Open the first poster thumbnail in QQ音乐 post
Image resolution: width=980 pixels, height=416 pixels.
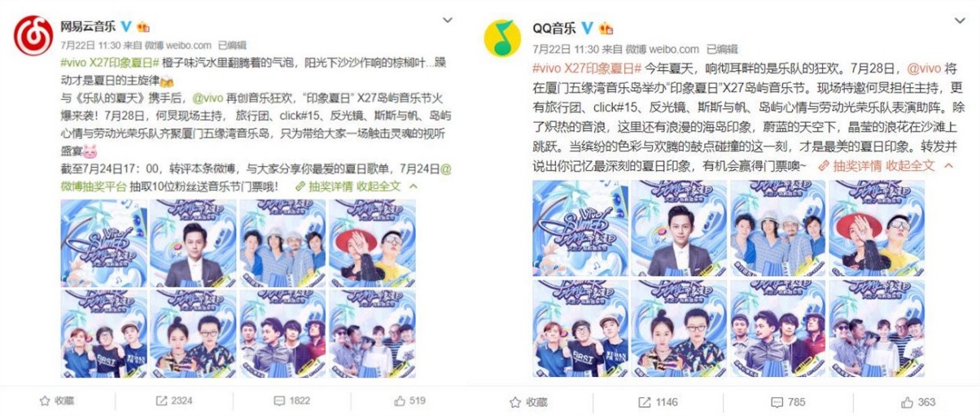coord(580,228)
